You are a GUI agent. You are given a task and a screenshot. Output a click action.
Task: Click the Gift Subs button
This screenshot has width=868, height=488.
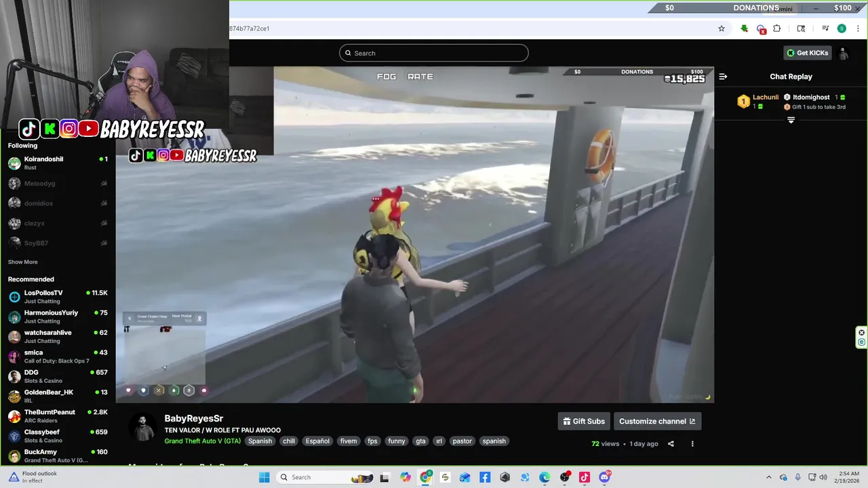584,421
